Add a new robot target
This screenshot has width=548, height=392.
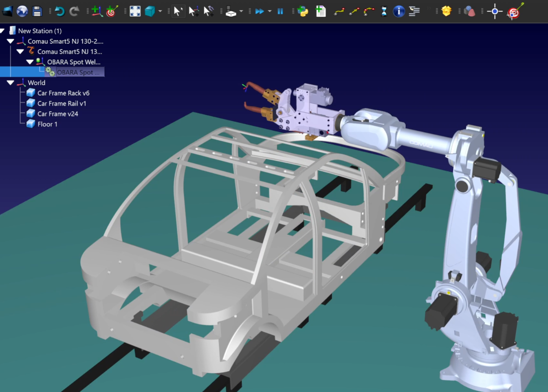[112, 11]
